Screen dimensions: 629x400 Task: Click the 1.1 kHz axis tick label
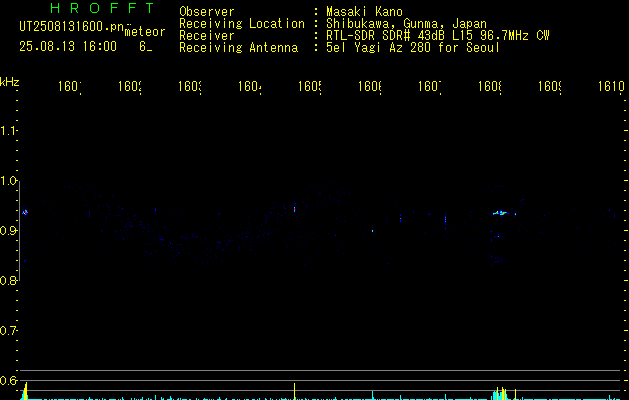click(x=8, y=131)
